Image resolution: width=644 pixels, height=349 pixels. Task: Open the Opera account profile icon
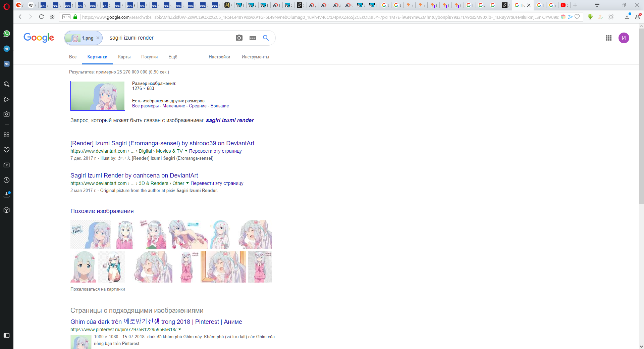[638, 16]
